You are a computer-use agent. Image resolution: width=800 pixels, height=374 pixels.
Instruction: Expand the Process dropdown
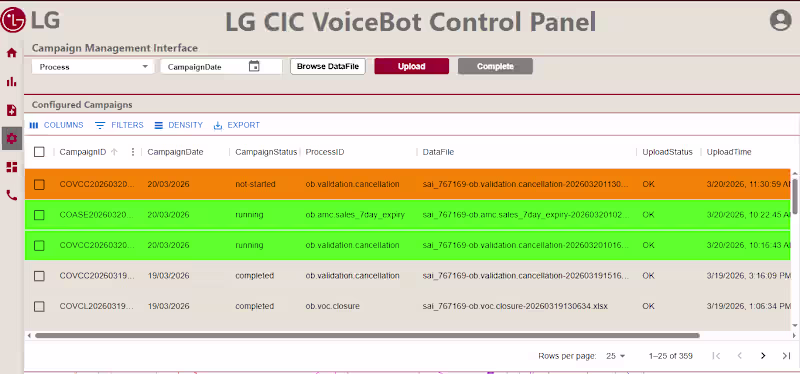pyautogui.click(x=93, y=67)
